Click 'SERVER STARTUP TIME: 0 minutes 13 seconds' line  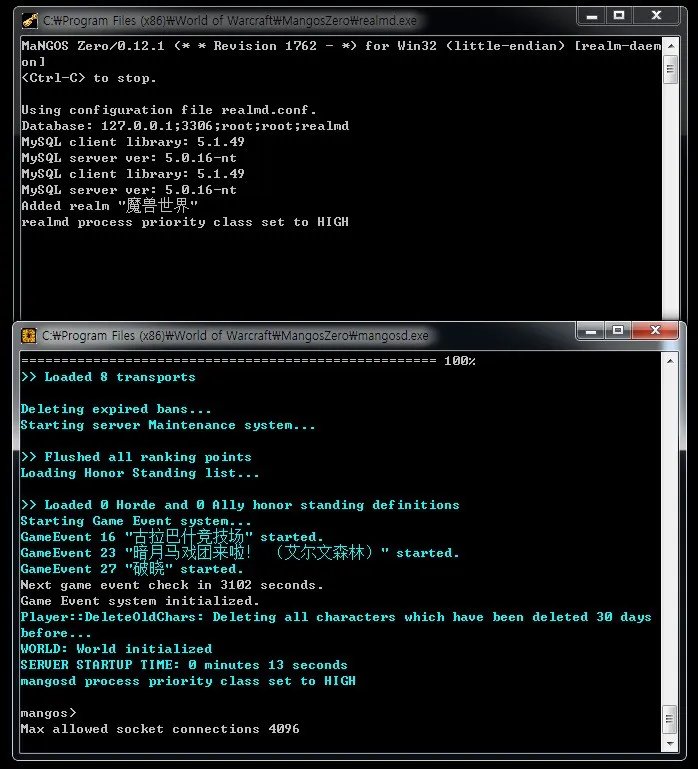(x=184, y=665)
